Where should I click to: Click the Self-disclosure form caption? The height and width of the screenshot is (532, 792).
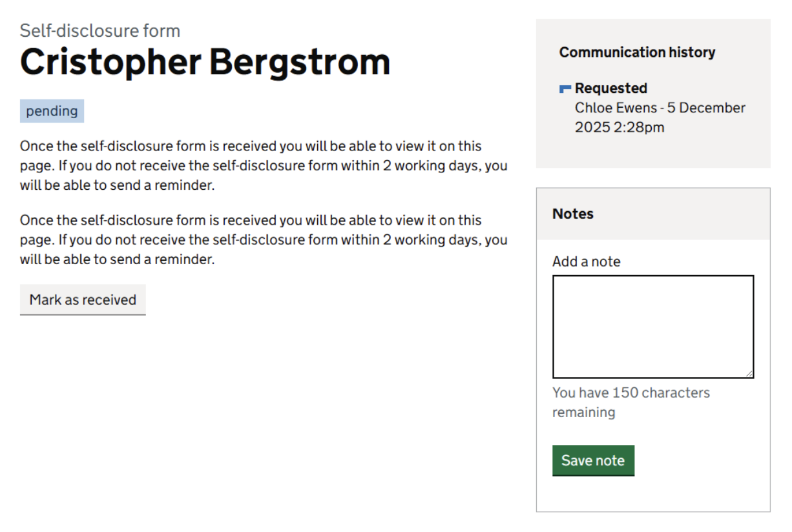tap(100, 30)
